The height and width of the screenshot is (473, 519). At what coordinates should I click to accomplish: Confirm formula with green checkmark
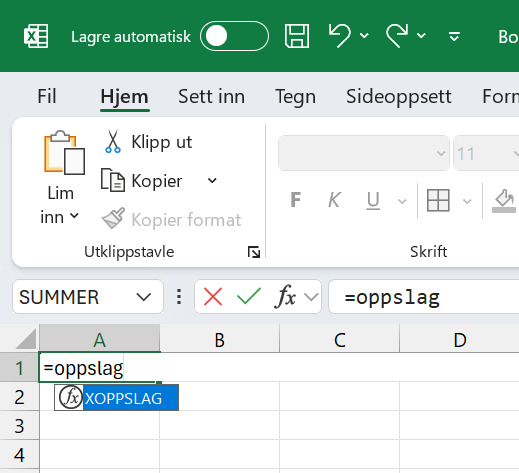coord(249,296)
